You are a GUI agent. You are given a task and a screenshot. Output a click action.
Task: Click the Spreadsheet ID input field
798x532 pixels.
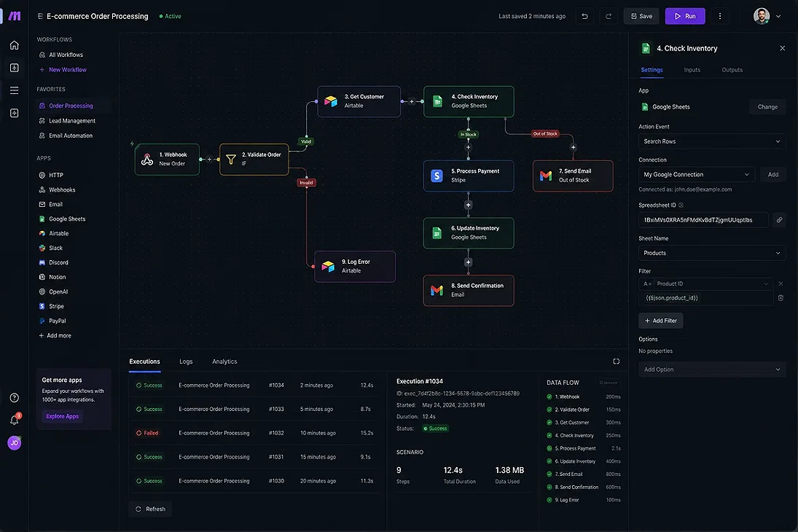coord(703,220)
